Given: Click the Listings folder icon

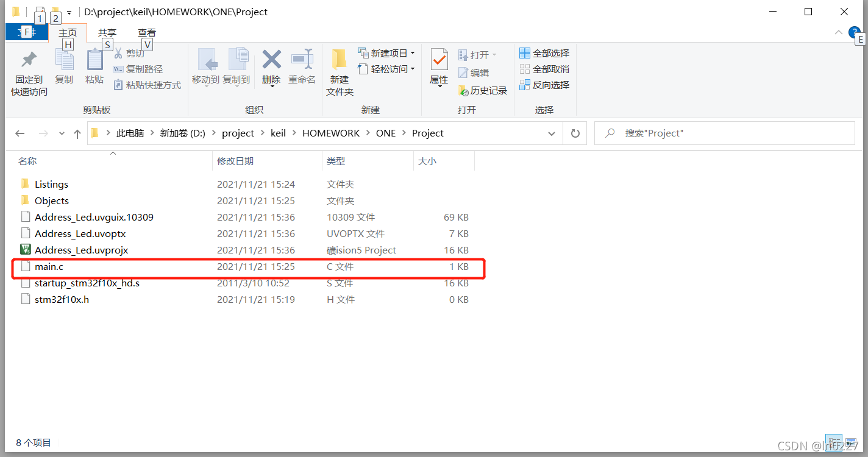Looking at the screenshot, I should 25,184.
